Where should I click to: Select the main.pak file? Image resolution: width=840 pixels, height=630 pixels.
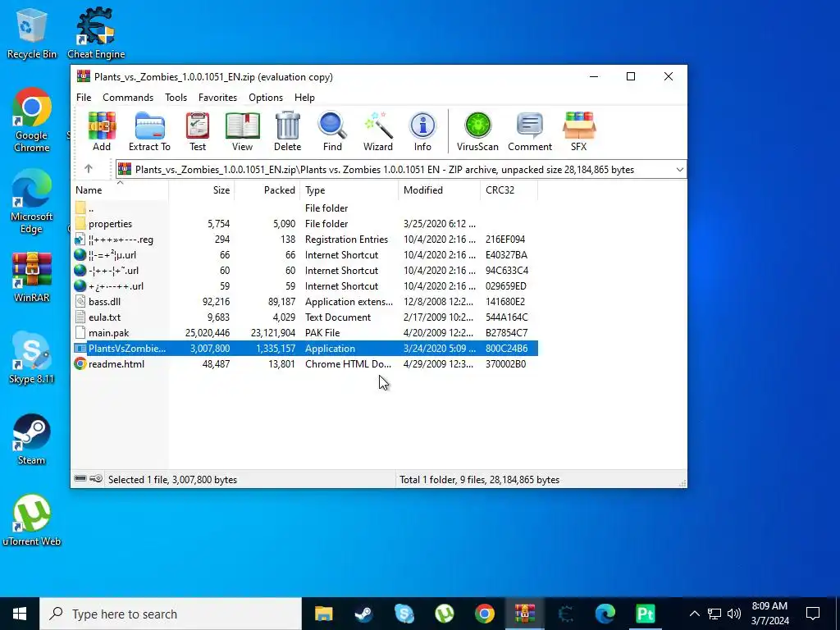pyautogui.click(x=305, y=333)
